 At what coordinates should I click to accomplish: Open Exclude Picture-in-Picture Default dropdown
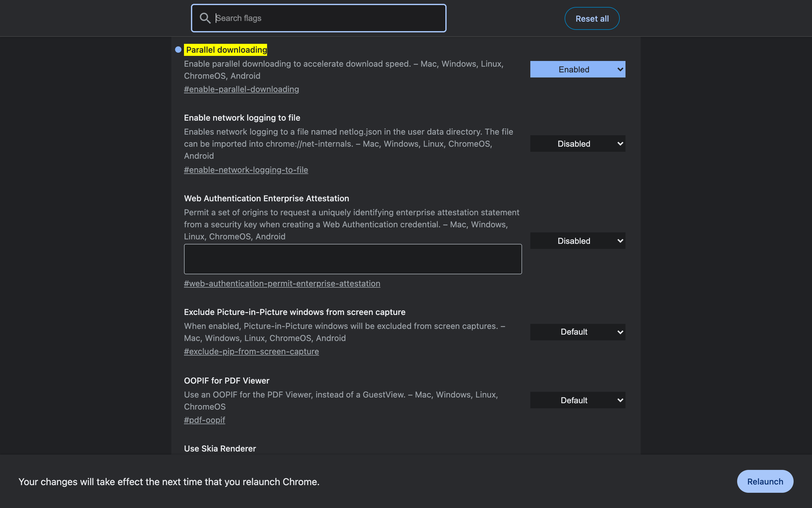pyautogui.click(x=578, y=332)
